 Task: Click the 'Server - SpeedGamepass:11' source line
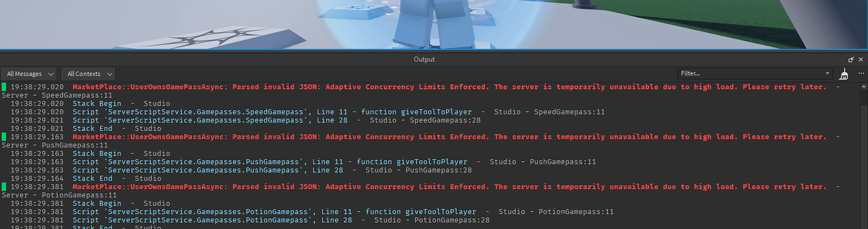pyautogui.click(x=57, y=95)
